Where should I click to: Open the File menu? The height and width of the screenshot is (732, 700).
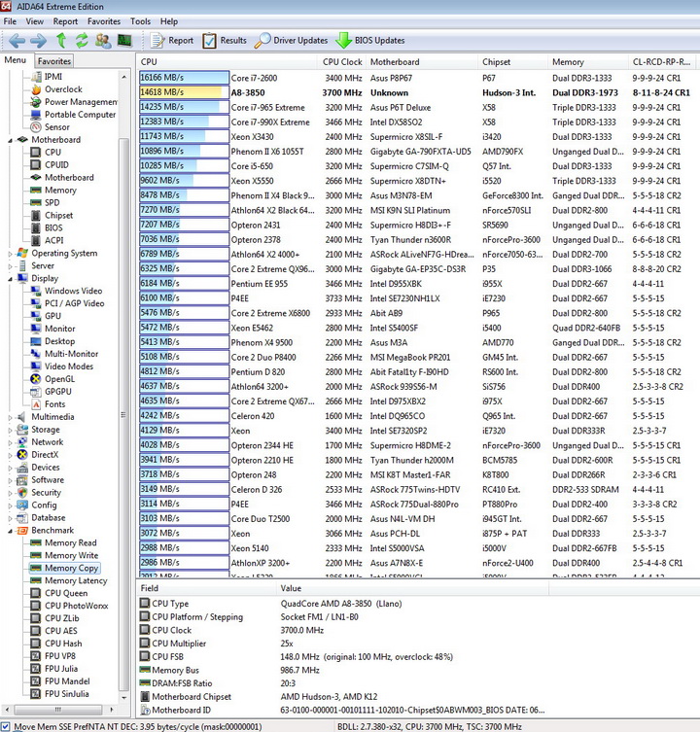coord(10,21)
